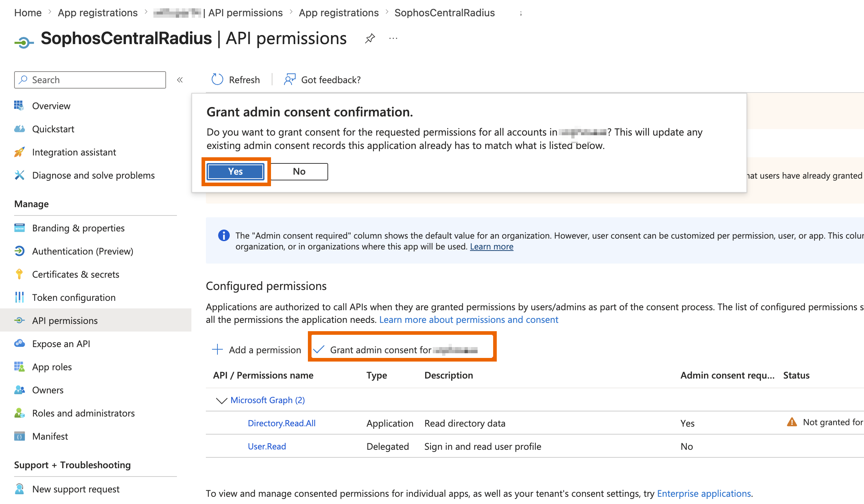Screen dimensions: 864x504
Task: Click the 'Sign in and read user profile' cell
Action: click(483, 446)
